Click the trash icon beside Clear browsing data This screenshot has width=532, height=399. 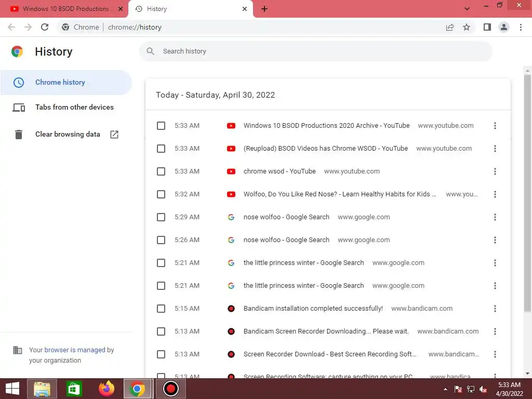(x=19, y=135)
